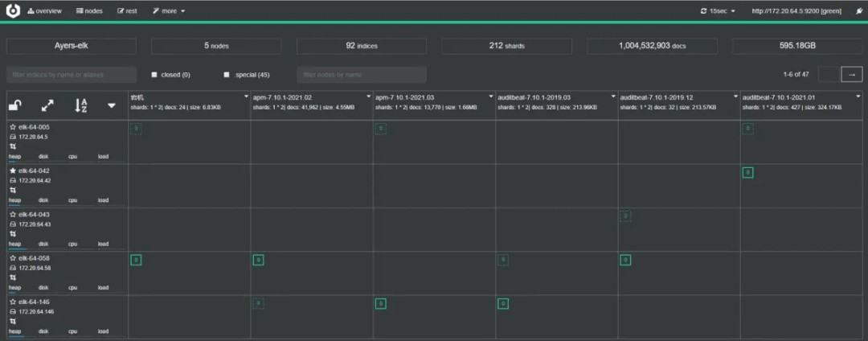868x341 pixels.
Task: Click the expand arrows icon
Action: (47, 105)
